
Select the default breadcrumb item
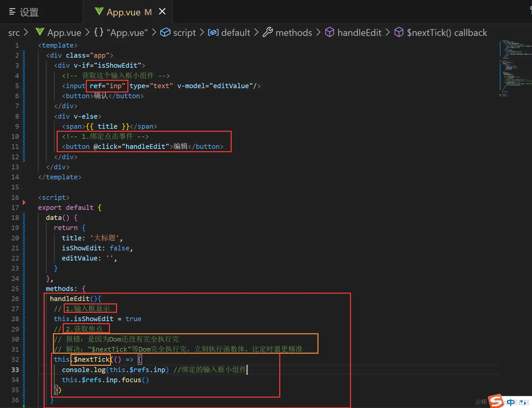pyautogui.click(x=236, y=33)
